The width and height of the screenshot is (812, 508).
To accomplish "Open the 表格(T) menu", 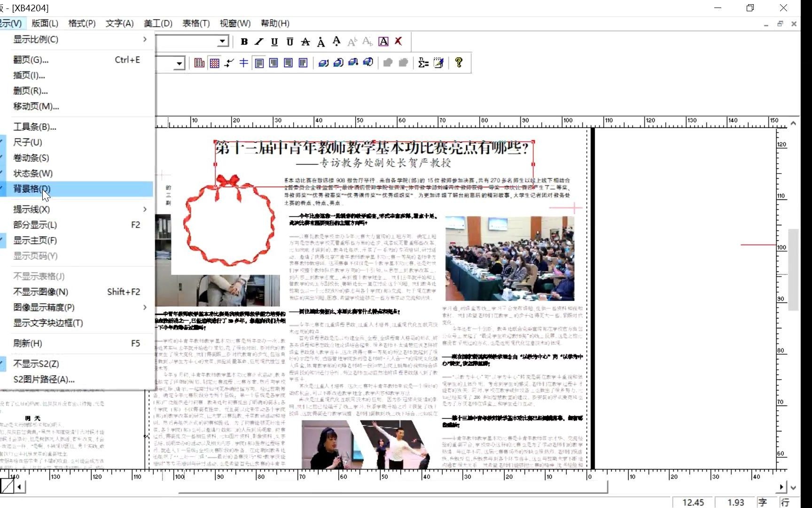I will point(195,23).
